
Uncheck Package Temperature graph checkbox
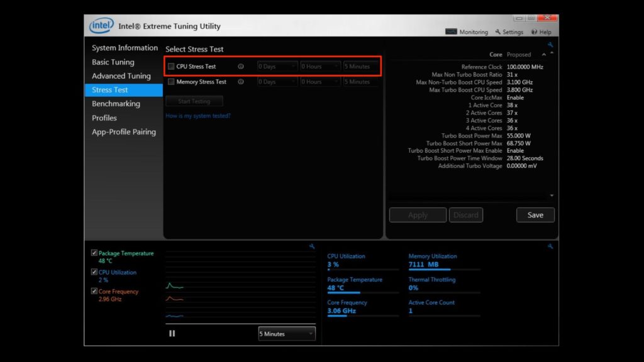tap(94, 253)
